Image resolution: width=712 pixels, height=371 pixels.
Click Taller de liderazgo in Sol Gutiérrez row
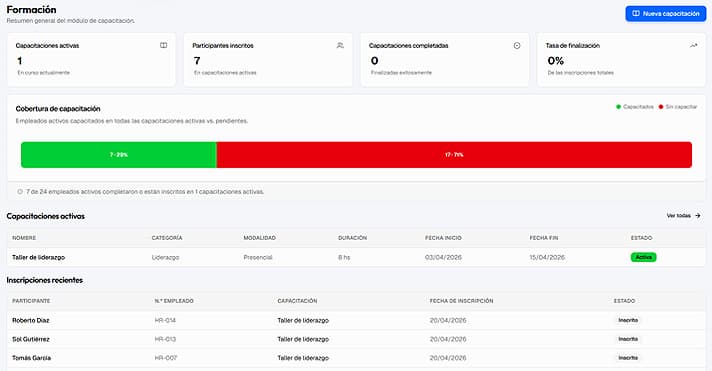pos(303,339)
